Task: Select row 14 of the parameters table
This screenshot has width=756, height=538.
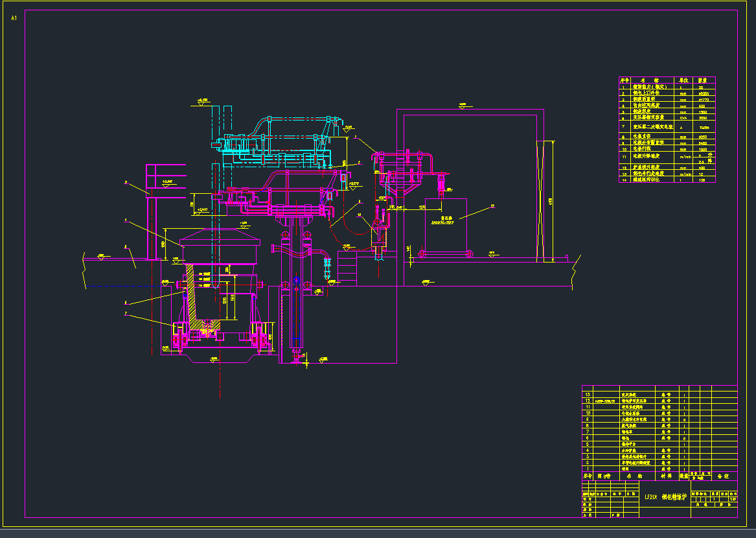Action: [667, 180]
